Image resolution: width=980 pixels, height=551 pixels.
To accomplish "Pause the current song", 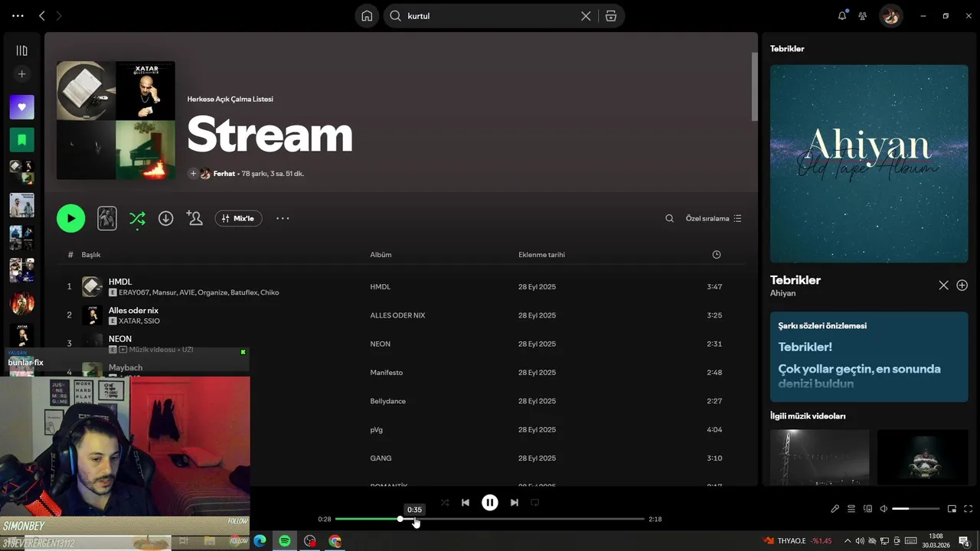I will pos(490,503).
